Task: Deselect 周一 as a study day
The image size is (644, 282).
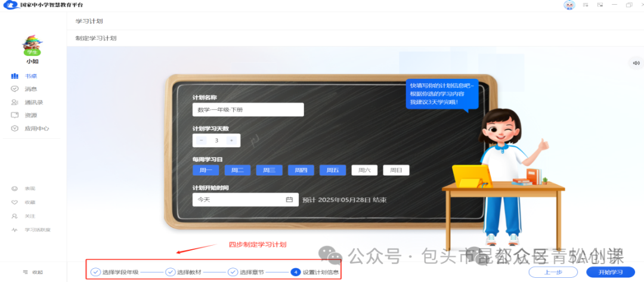Action: 206,170
